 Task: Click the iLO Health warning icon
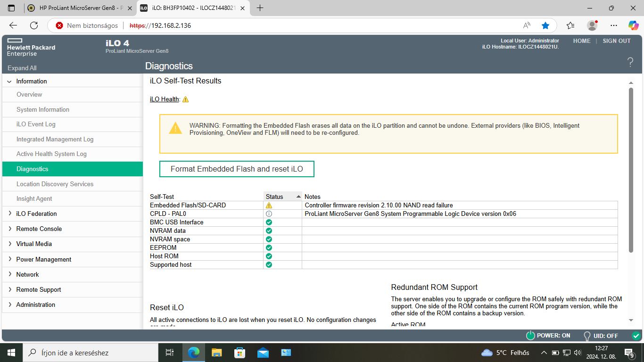pos(185,99)
